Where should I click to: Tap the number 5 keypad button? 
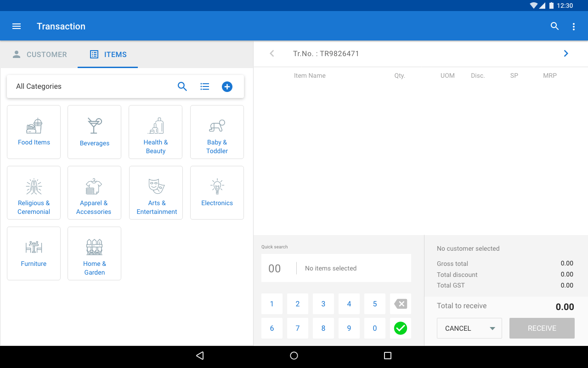click(x=375, y=304)
